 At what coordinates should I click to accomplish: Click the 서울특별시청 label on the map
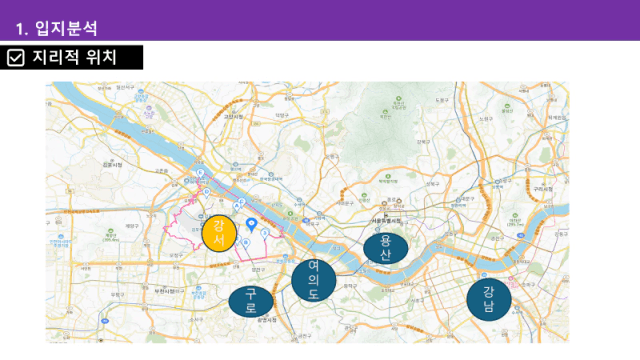386,220
